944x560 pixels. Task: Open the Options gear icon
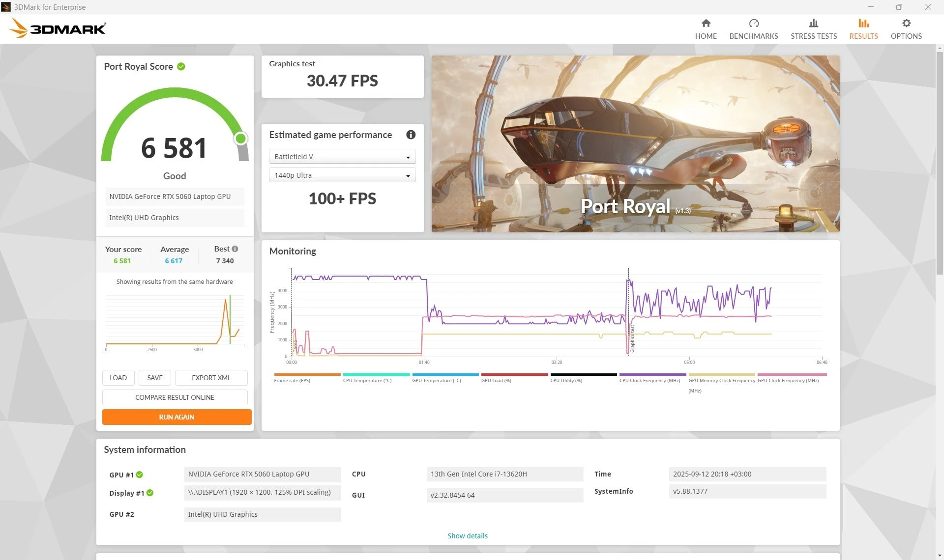pyautogui.click(x=906, y=24)
